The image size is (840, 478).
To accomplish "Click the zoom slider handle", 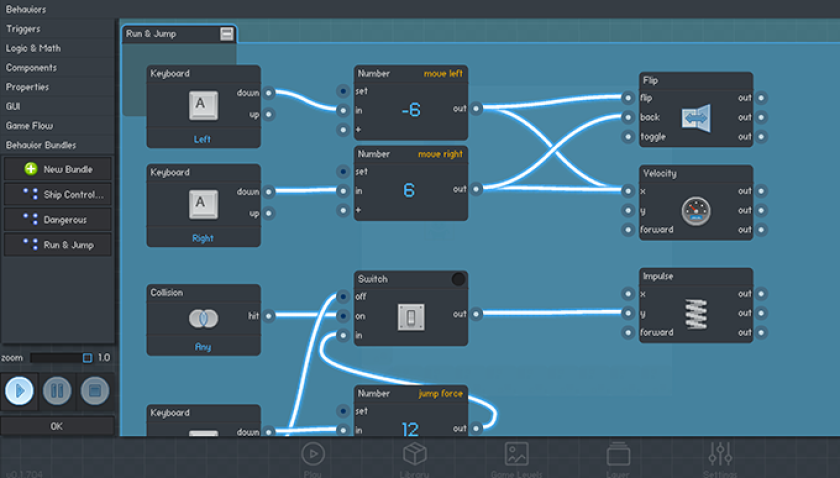I will coord(87,358).
